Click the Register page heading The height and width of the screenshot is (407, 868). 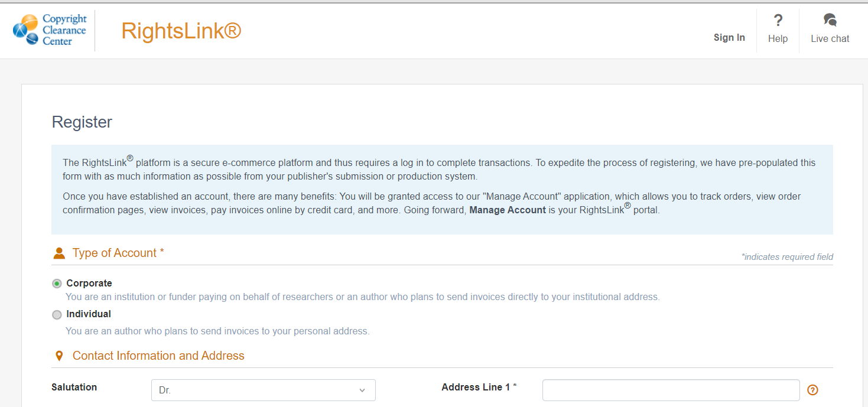click(82, 122)
